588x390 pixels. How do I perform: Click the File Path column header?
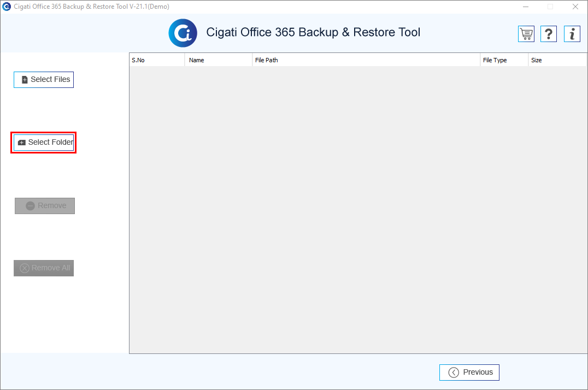(366, 60)
